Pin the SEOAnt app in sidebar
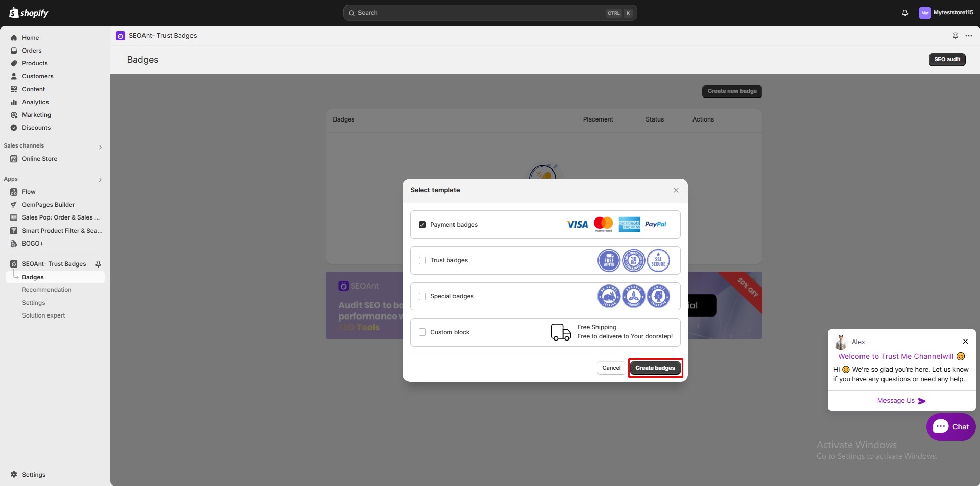Image resolution: width=980 pixels, height=486 pixels. pos(98,264)
